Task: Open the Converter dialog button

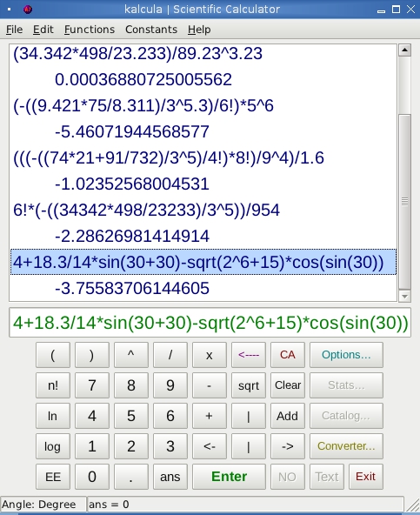Action: (346, 446)
